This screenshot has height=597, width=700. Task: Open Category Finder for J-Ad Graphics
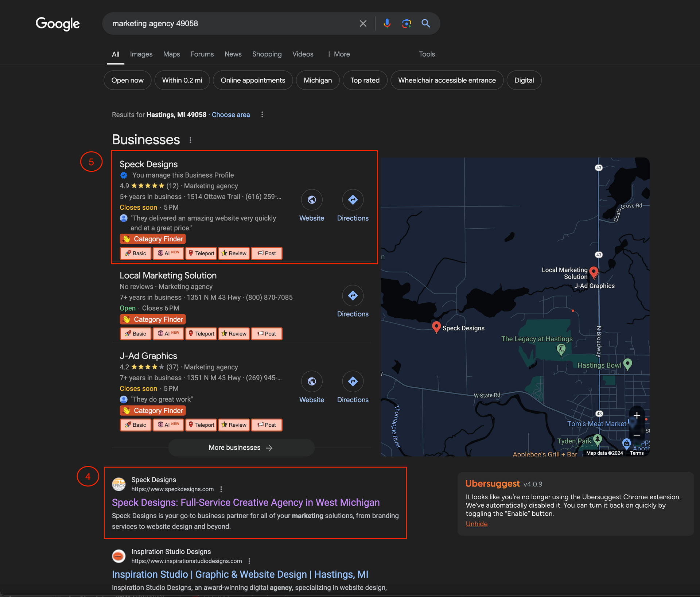tap(153, 411)
